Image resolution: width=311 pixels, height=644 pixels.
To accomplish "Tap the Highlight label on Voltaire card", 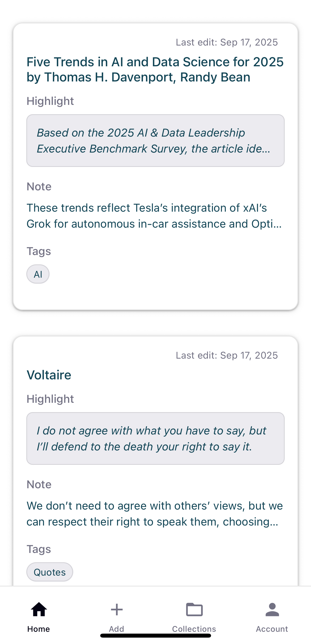I will 50,399.
